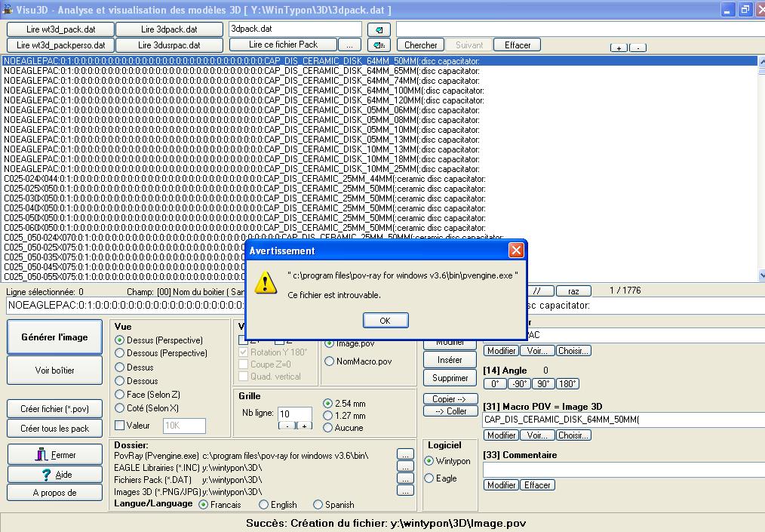Click the single-tag icon button beside 3dpack.dat field
This screenshot has height=532, width=765.
(x=379, y=29)
